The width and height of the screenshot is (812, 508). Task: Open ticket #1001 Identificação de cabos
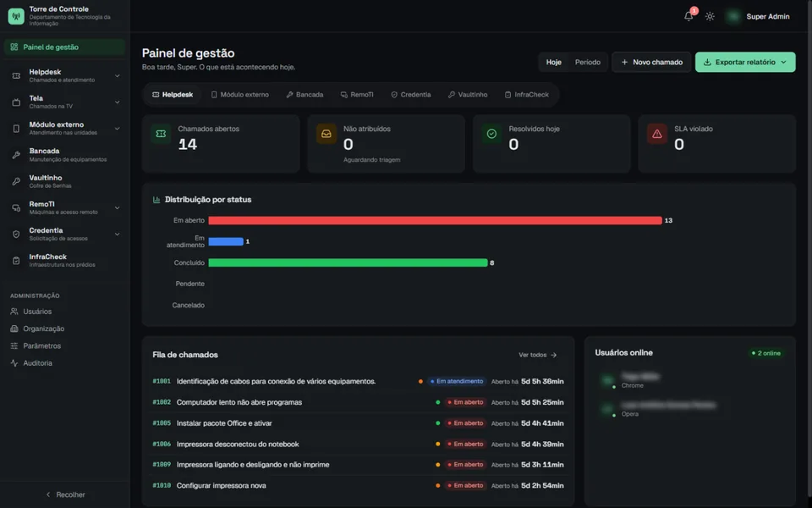coord(358,382)
